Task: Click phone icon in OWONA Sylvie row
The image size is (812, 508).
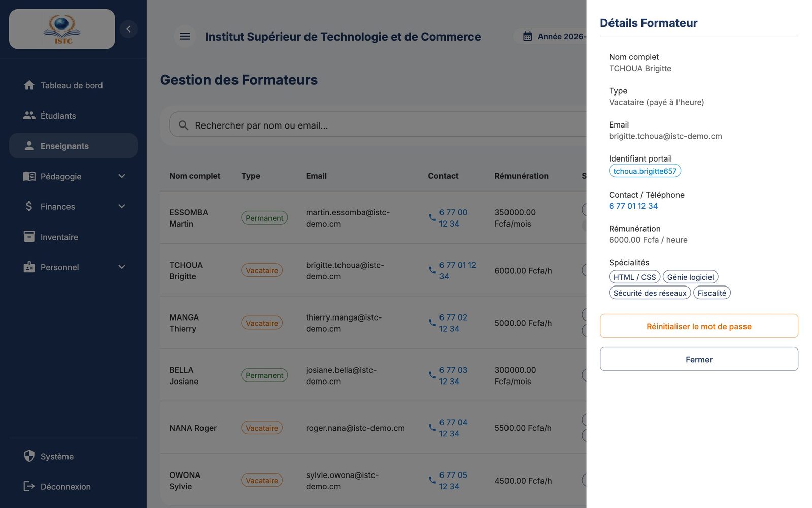Action: pyautogui.click(x=432, y=480)
